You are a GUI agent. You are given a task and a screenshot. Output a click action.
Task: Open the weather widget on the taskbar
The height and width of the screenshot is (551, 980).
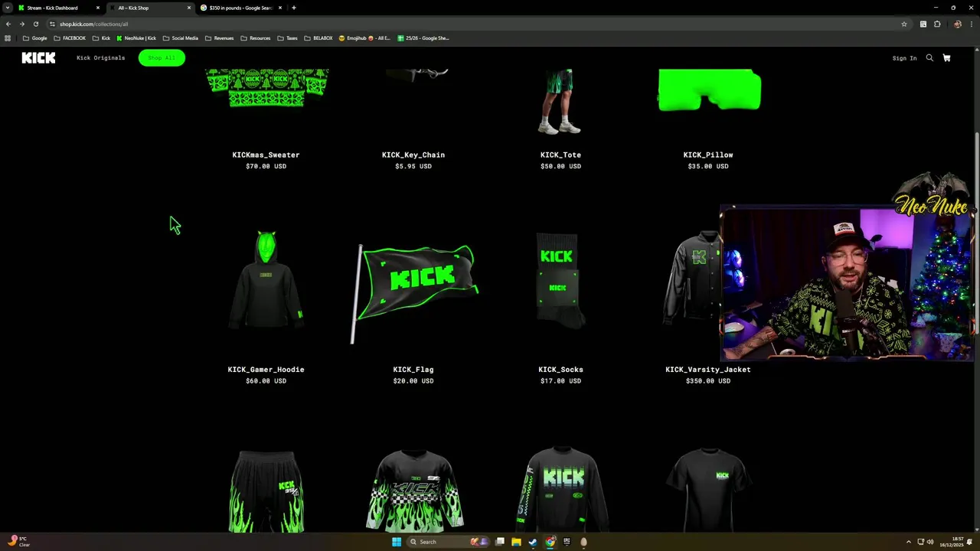18,542
